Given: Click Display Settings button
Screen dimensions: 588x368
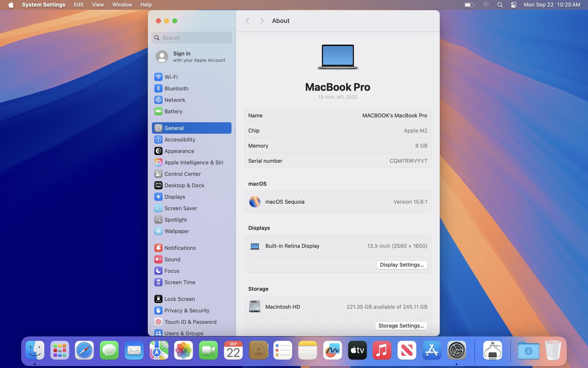Looking at the screenshot, I should pyautogui.click(x=402, y=265).
